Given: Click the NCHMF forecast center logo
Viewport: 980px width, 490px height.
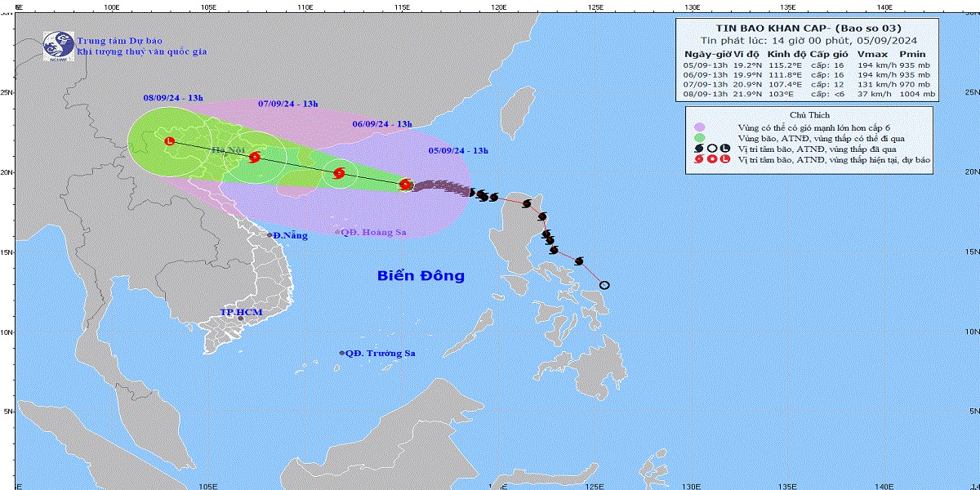Looking at the screenshot, I should click(x=58, y=47).
